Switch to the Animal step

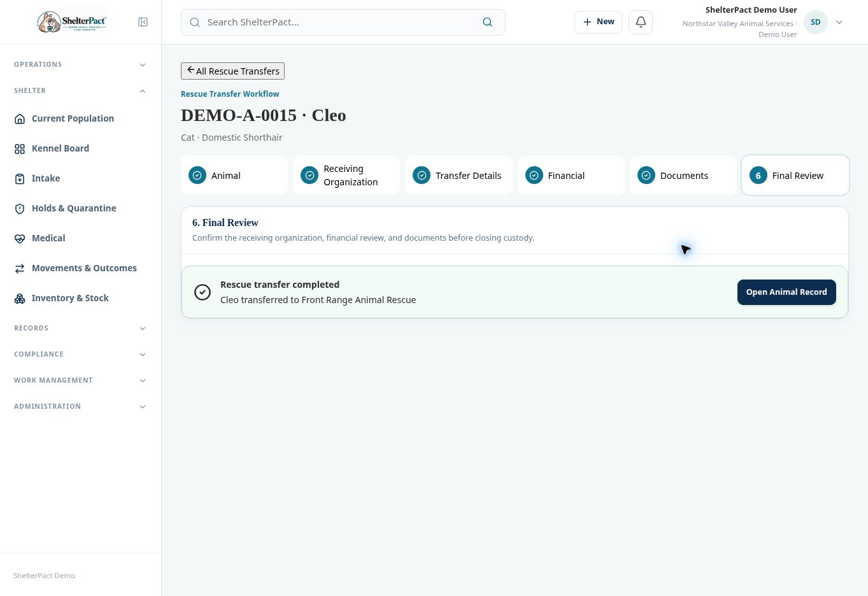click(x=234, y=175)
